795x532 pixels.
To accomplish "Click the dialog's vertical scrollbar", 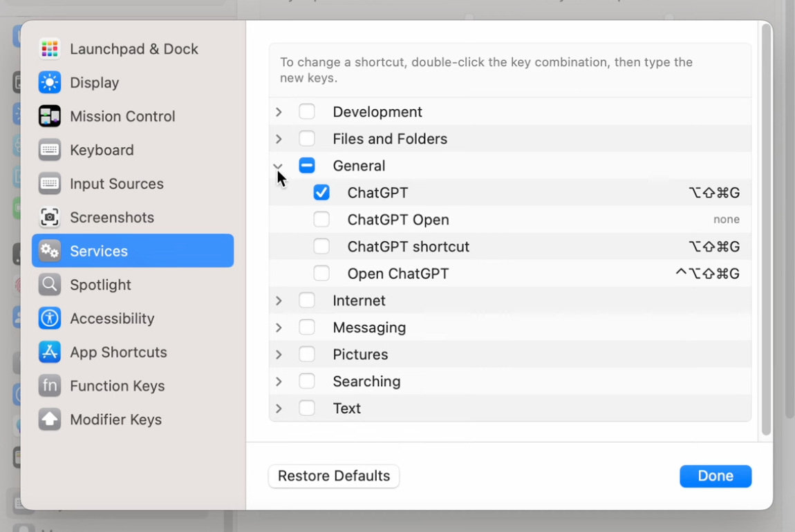I will click(x=766, y=229).
